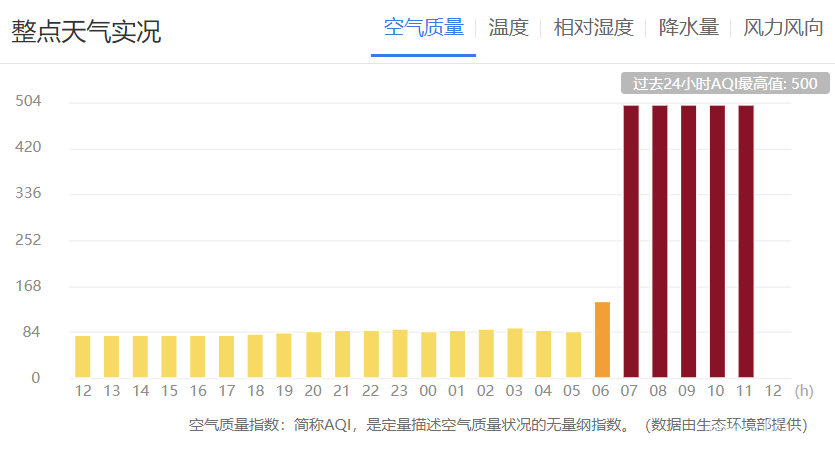Image resolution: width=835 pixels, height=453 pixels.
Task: Click the yellow bar at 00h
Action: tap(429, 355)
